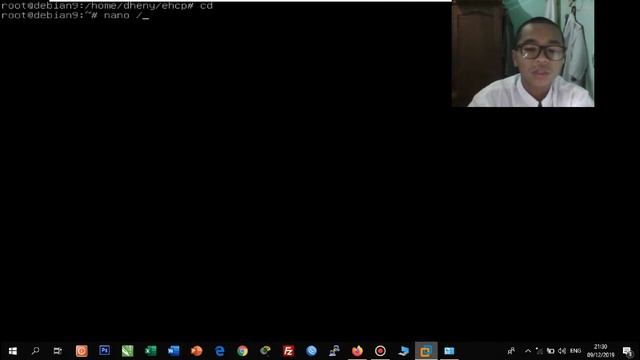
Task: Open the Windows Start menu
Action: [x=13, y=351]
